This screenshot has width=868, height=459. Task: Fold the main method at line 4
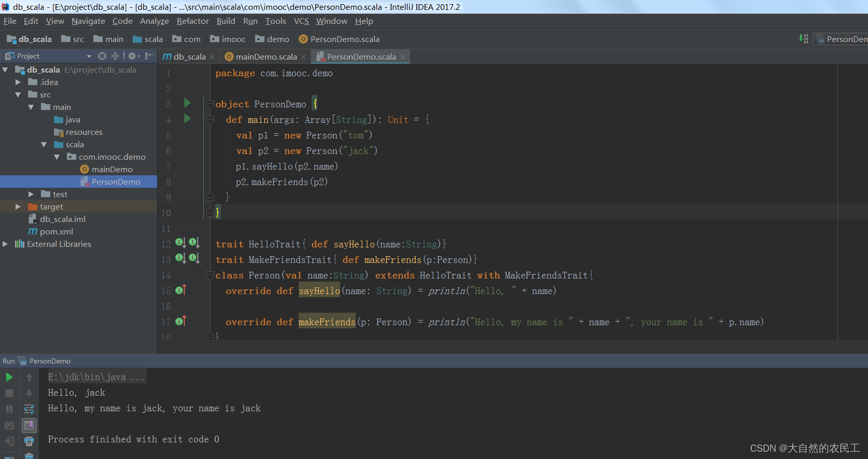(210, 119)
